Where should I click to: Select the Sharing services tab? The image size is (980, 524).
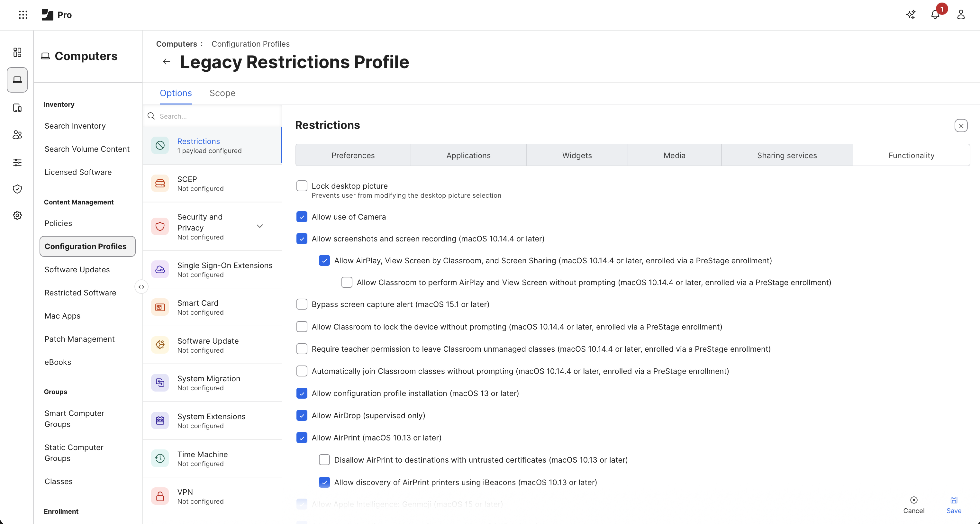(x=787, y=155)
